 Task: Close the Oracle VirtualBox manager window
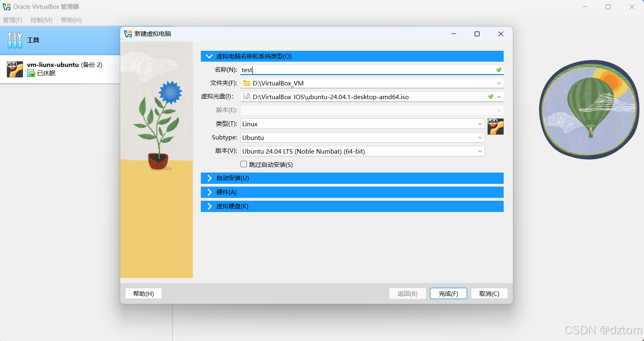pos(632,7)
